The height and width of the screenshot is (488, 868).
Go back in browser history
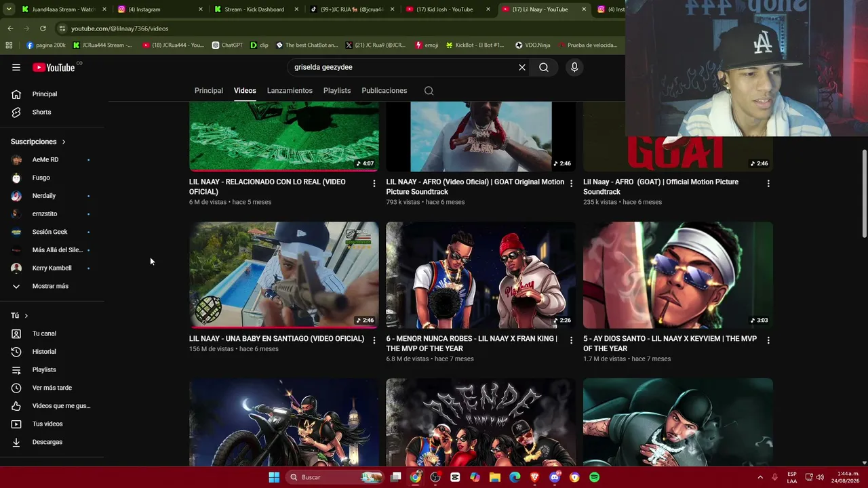tap(10, 28)
